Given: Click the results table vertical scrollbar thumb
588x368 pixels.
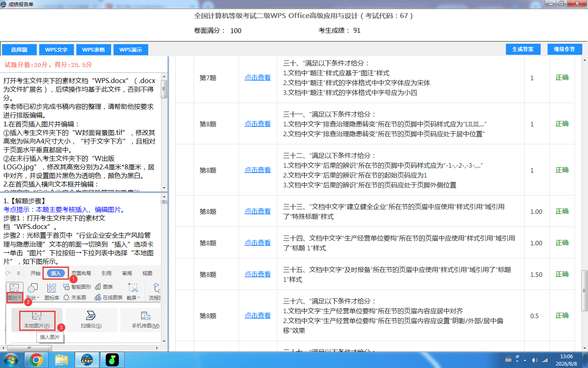Looking at the screenshot, I should tap(585, 290).
